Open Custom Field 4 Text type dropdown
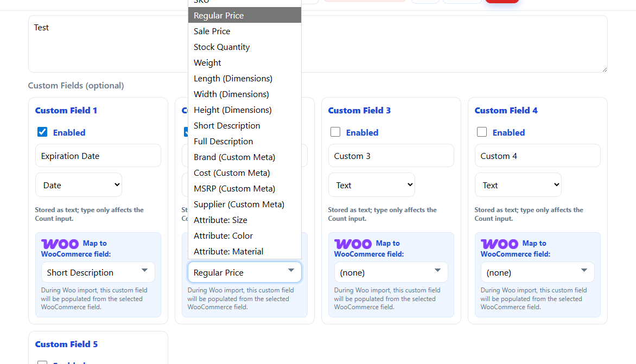Viewport: 636px width, 364px height. point(518,185)
